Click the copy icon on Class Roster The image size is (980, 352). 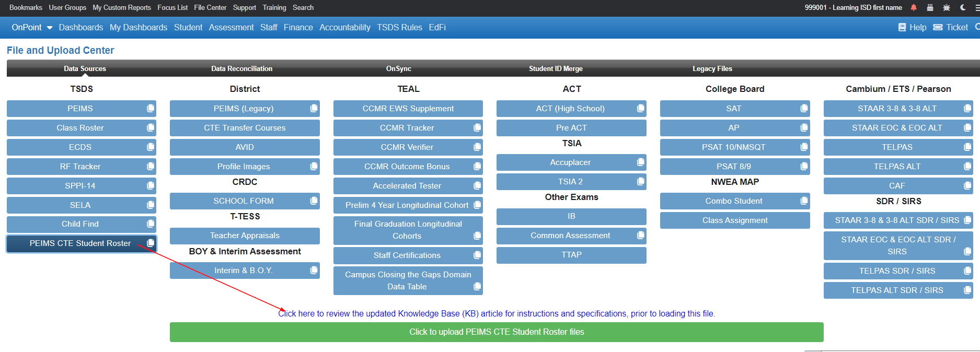click(x=151, y=127)
